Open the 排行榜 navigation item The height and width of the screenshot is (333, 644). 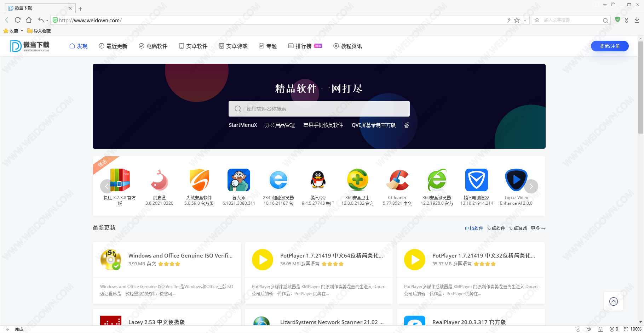click(305, 46)
